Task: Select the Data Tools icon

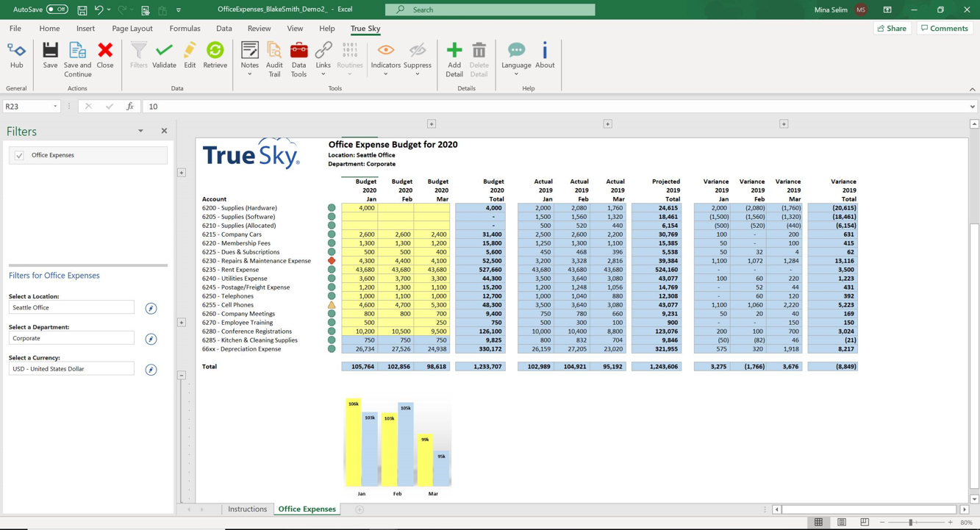Action: tap(298, 57)
